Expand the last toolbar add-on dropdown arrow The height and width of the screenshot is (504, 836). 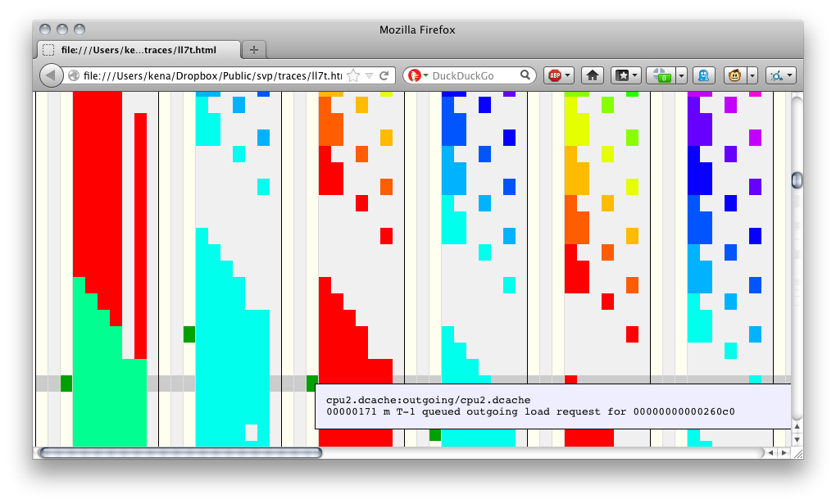coord(789,75)
